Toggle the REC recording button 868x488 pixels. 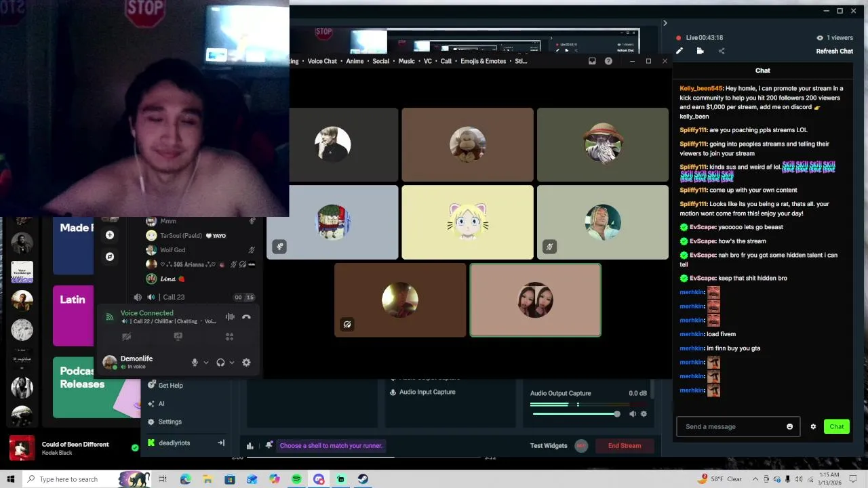click(x=581, y=445)
